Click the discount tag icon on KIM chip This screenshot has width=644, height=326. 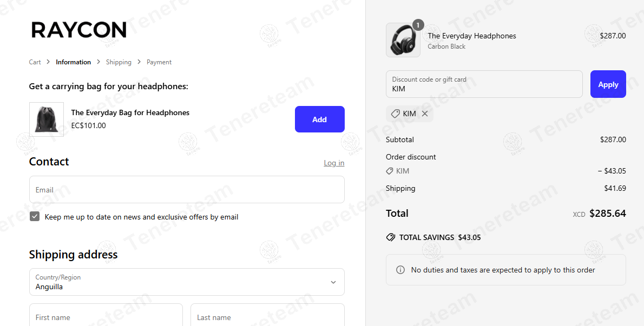coord(396,114)
